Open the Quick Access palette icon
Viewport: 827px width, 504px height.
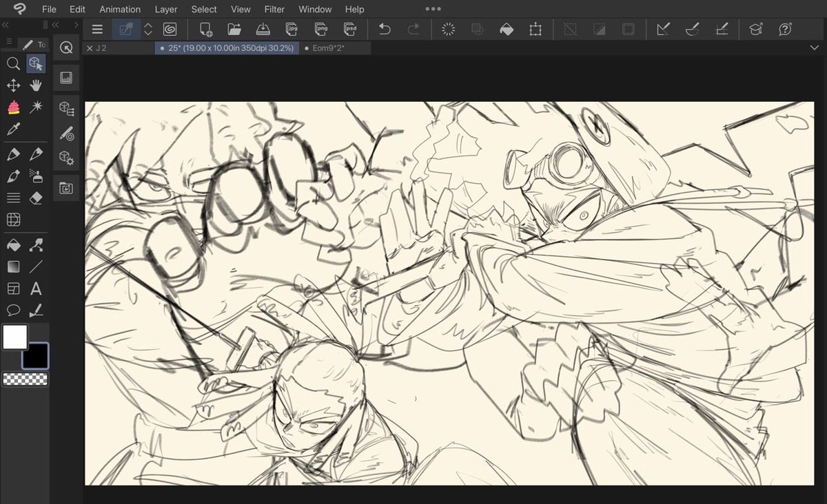click(66, 48)
